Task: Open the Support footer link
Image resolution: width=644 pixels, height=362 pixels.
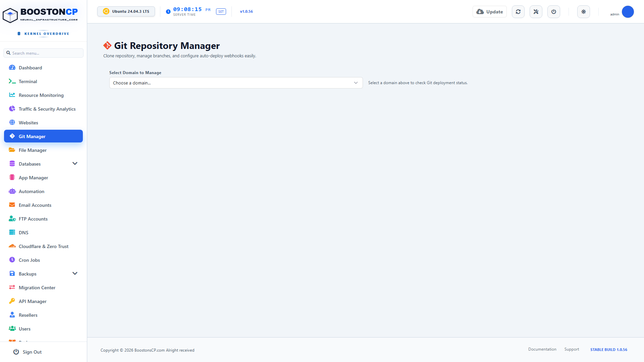Action: [572, 349]
